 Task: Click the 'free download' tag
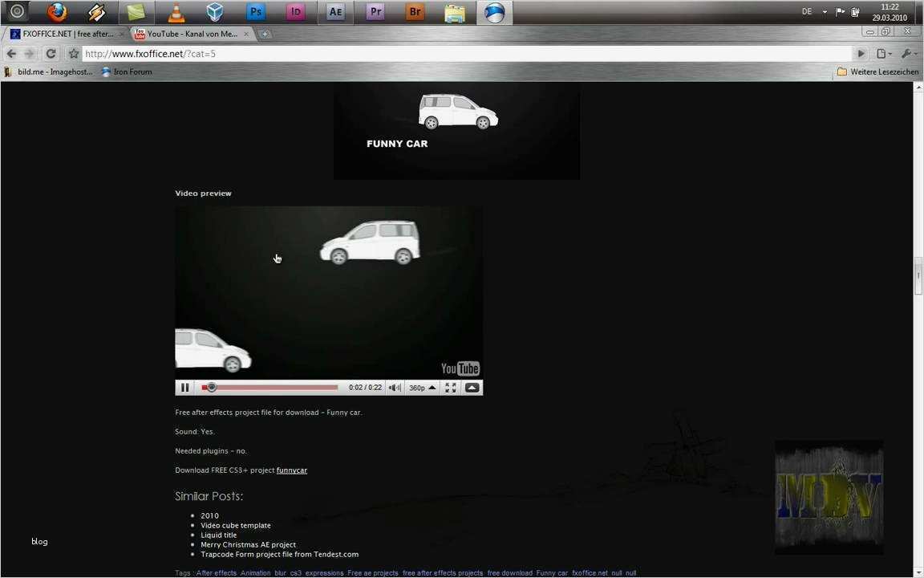509,573
